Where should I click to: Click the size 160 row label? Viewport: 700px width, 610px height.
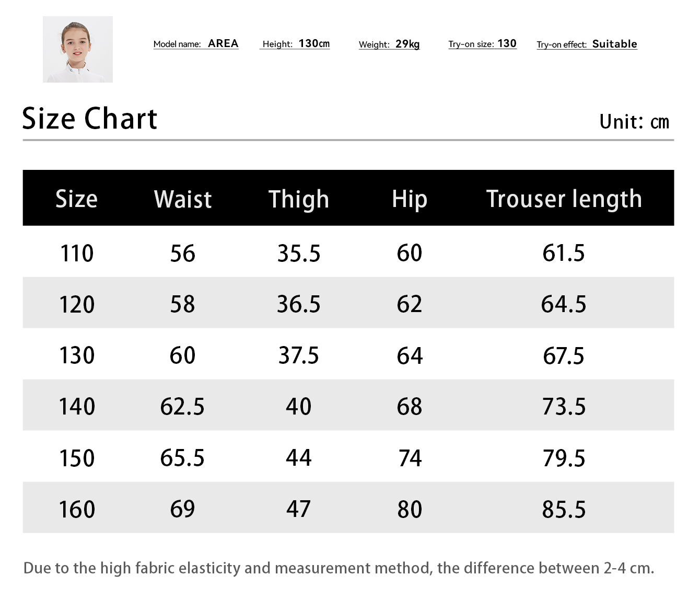[x=77, y=509]
